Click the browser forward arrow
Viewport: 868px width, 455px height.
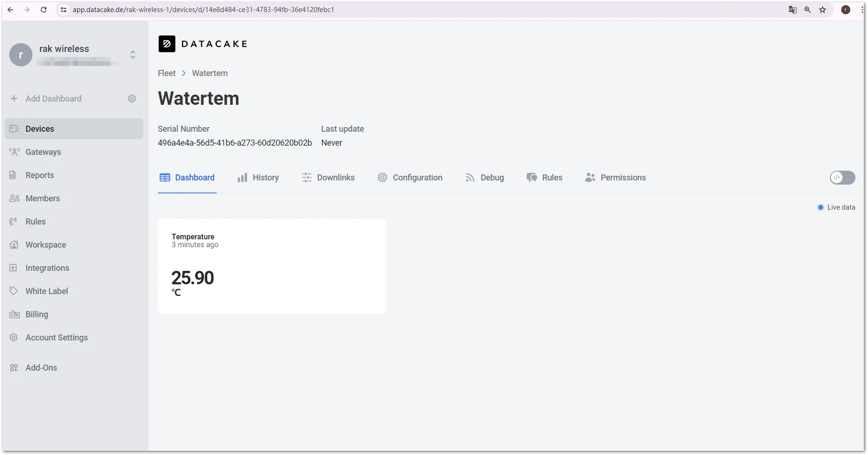27,10
